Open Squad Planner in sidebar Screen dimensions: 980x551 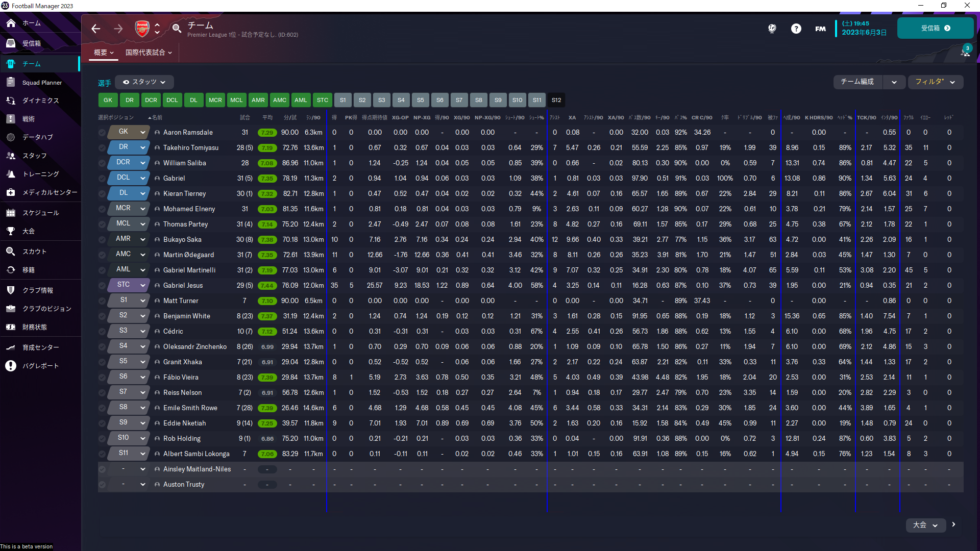pos(42,82)
